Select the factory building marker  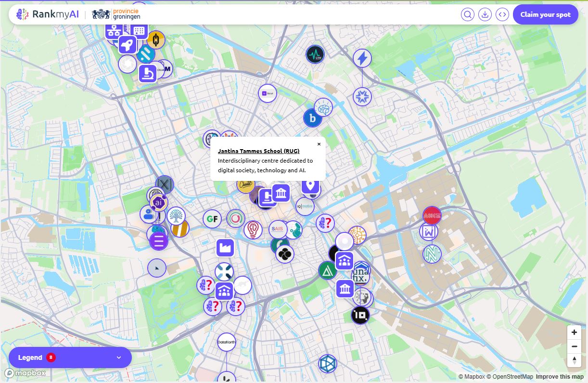(x=225, y=248)
